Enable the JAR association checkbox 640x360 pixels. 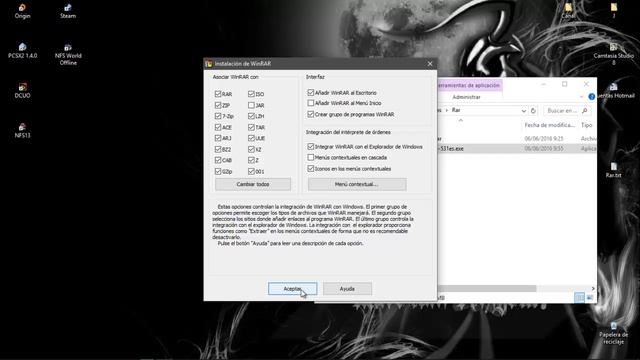click(x=251, y=105)
